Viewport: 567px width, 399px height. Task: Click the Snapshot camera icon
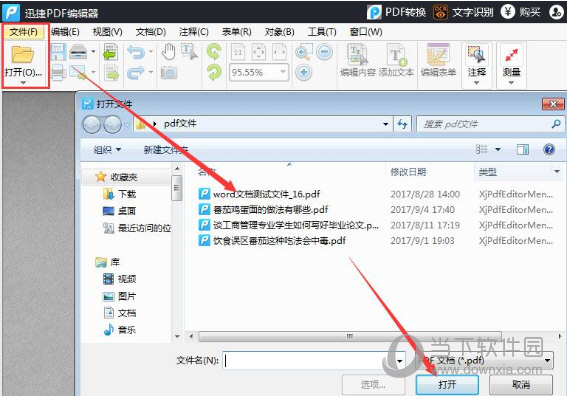169,73
